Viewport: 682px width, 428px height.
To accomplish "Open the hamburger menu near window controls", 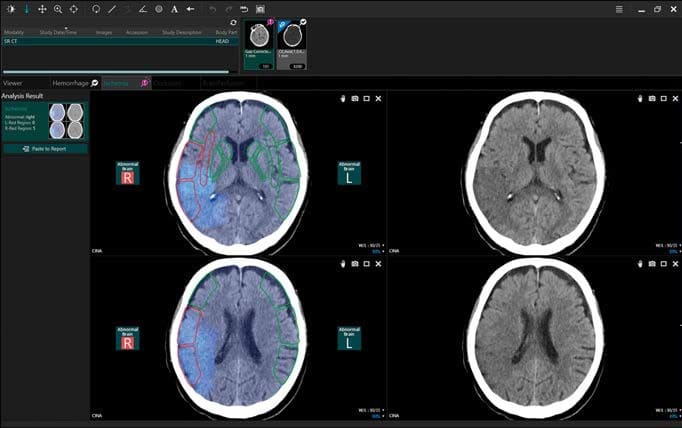I will [619, 9].
